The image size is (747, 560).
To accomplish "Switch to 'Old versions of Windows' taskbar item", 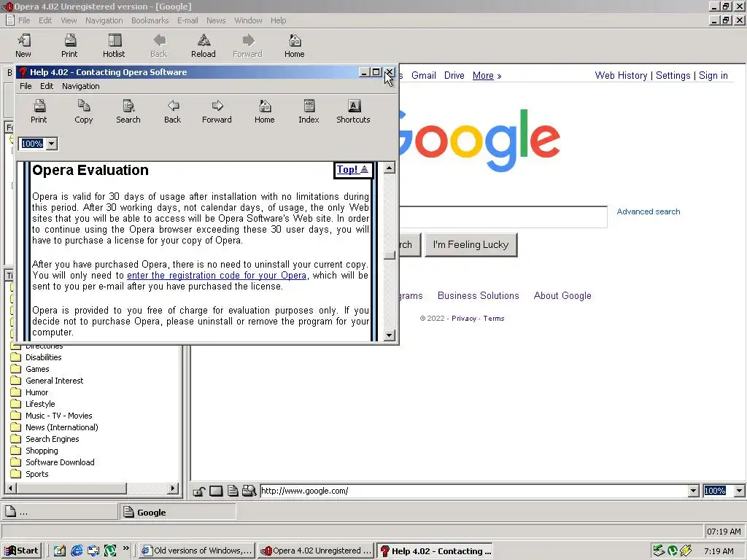I will [x=197, y=551].
